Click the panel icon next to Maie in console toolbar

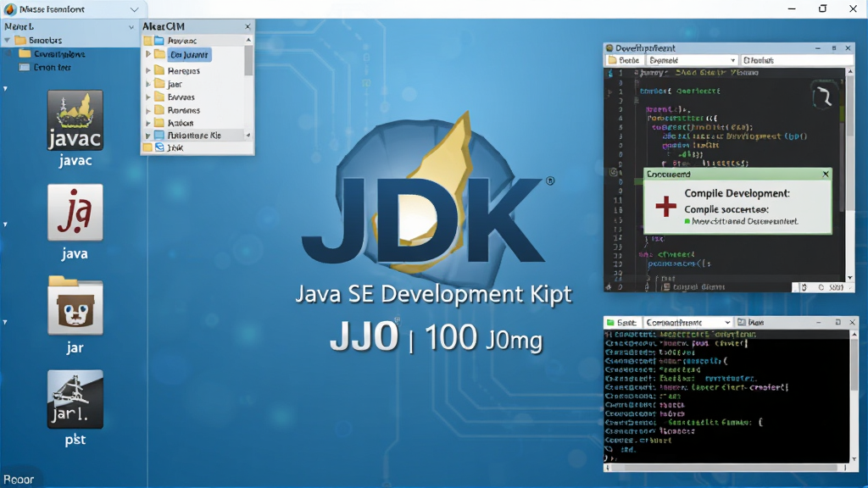click(x=741, y=323)
